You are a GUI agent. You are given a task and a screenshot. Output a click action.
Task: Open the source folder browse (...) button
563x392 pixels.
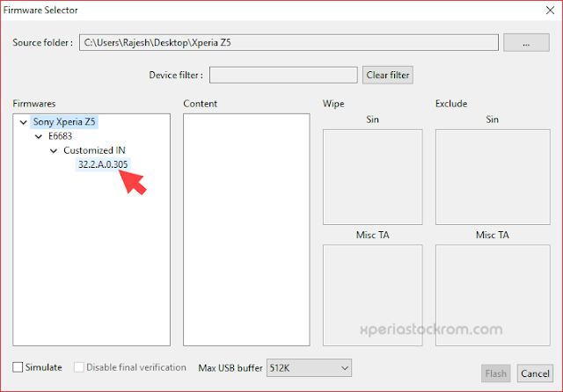coord(526,43)
